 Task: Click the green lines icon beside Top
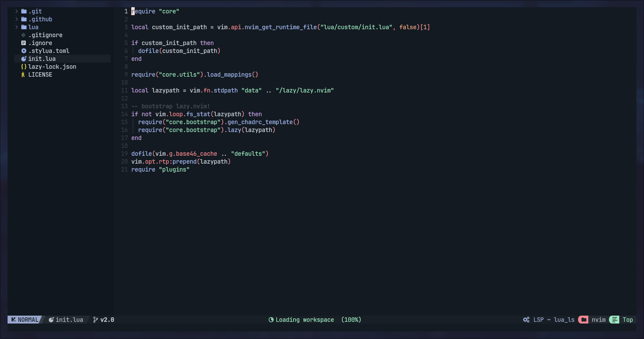point(614,320)
